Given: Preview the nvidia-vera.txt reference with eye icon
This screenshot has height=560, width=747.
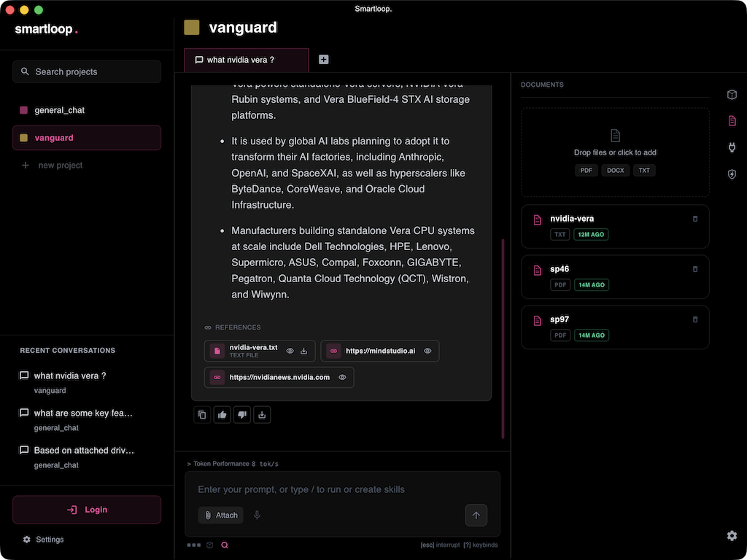Looking at the screenshot, I should point(290,351).
